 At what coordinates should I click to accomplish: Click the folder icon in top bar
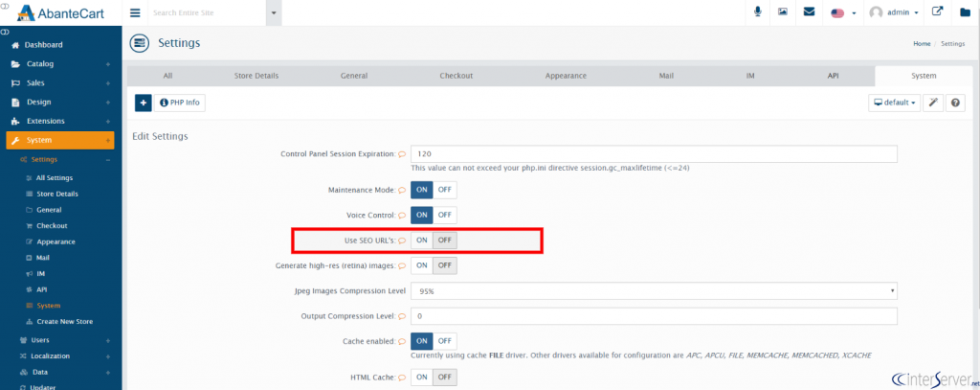tap(965, 11)
